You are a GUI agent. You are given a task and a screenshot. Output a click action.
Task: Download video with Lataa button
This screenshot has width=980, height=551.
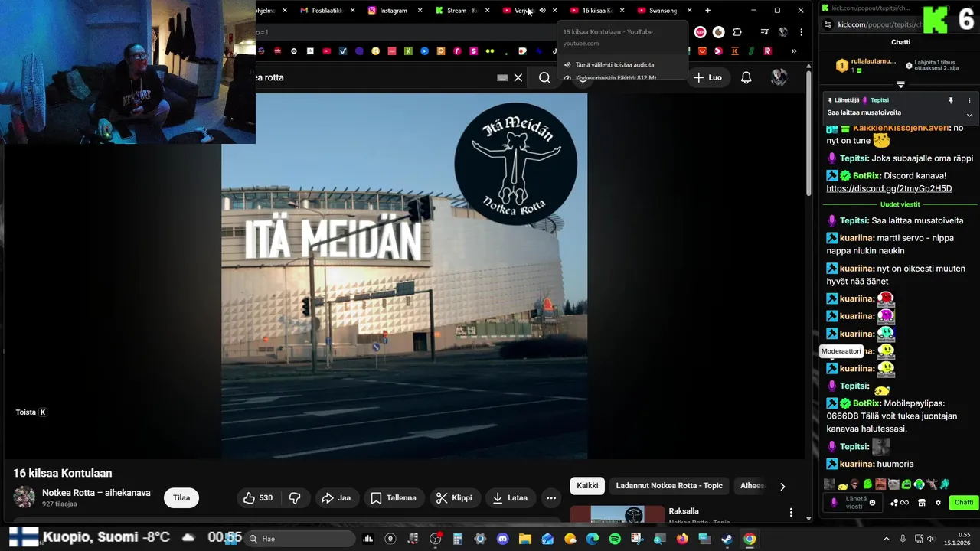[x=510, y=498]
